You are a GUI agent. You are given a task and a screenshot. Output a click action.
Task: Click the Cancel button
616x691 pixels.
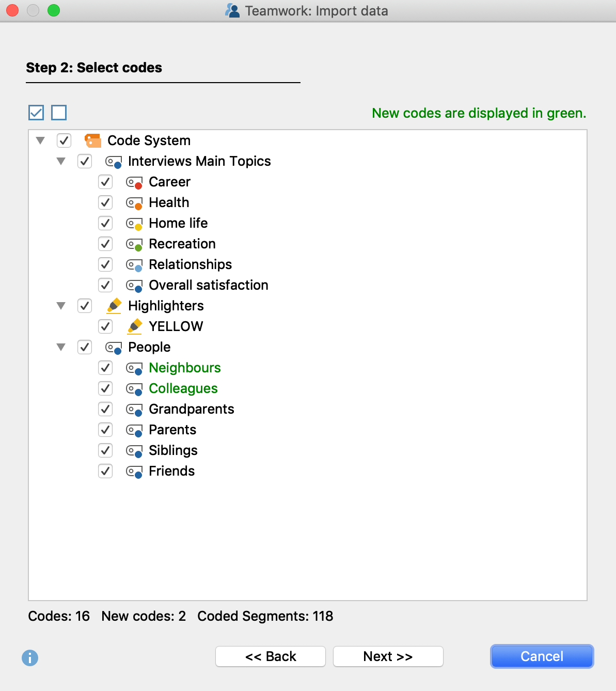542,656
